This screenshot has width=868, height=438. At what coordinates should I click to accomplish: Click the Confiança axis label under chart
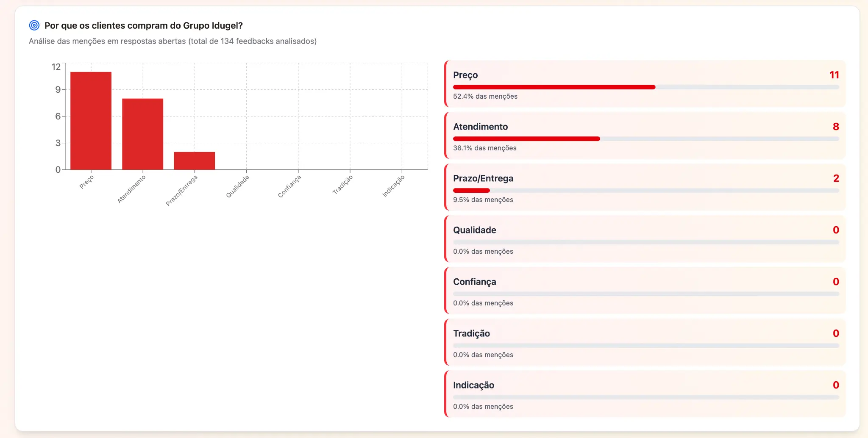point(289,186)
